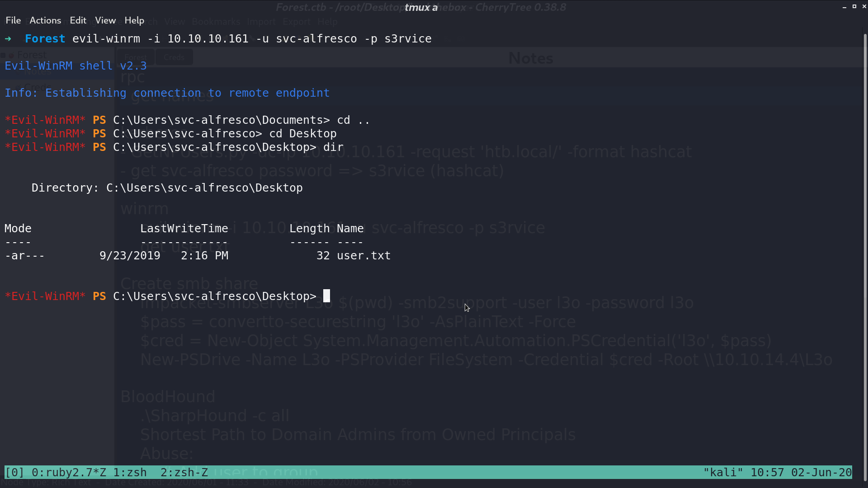Screen dimensions: 868x488
Task: Click the 'cd Desktop' command line
Action: click(x=170, y=134)
